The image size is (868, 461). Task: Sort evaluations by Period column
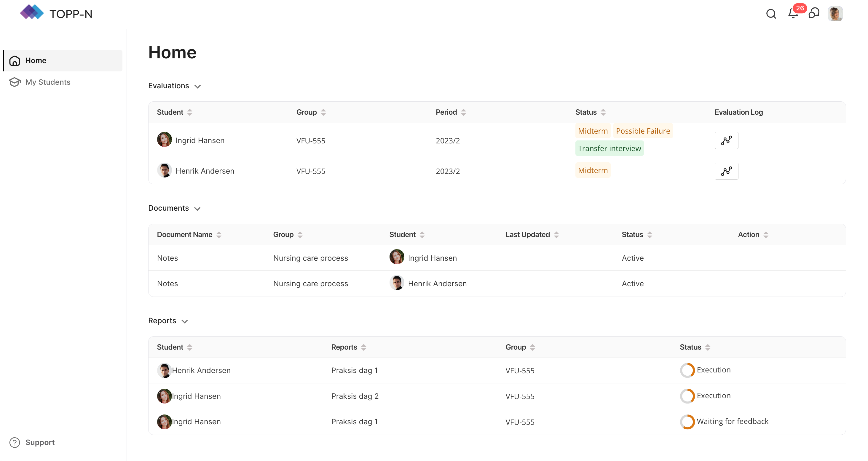(463, 112)
